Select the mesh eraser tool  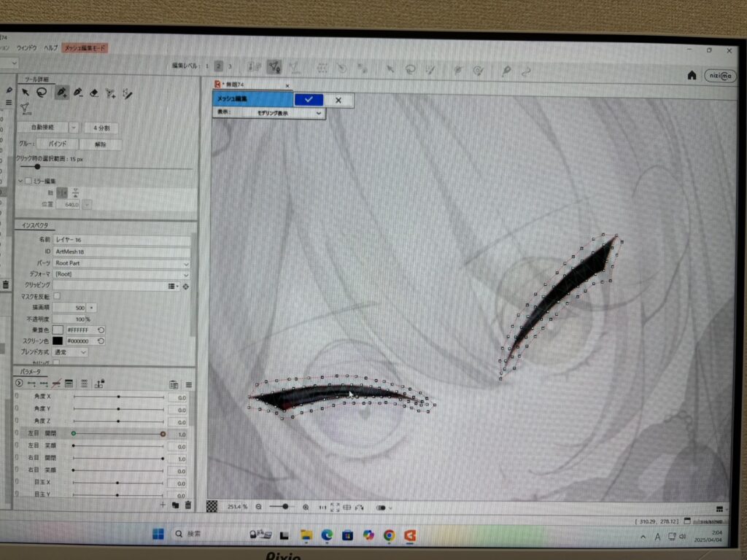[x=93, y=93]
